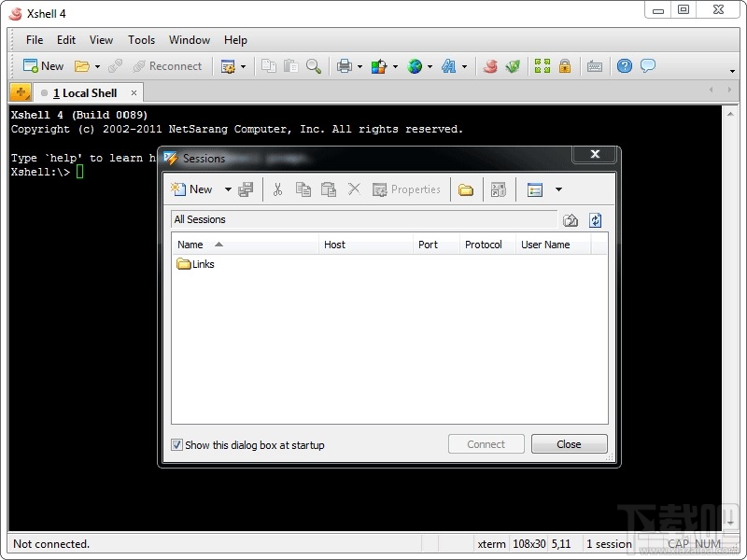Refresh the sessions list
Image resolution: width=747 pixels, height=560 pixels.
point(595,219)
